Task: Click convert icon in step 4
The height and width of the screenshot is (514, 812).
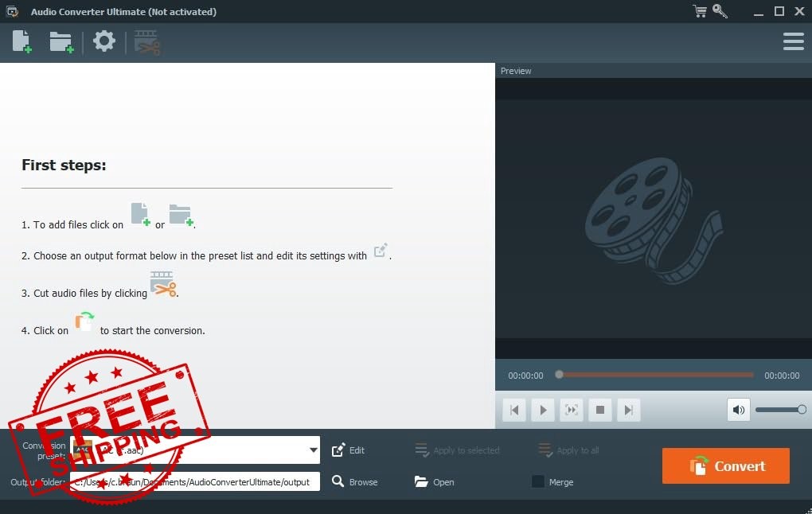Action: [x=84, y=322]
